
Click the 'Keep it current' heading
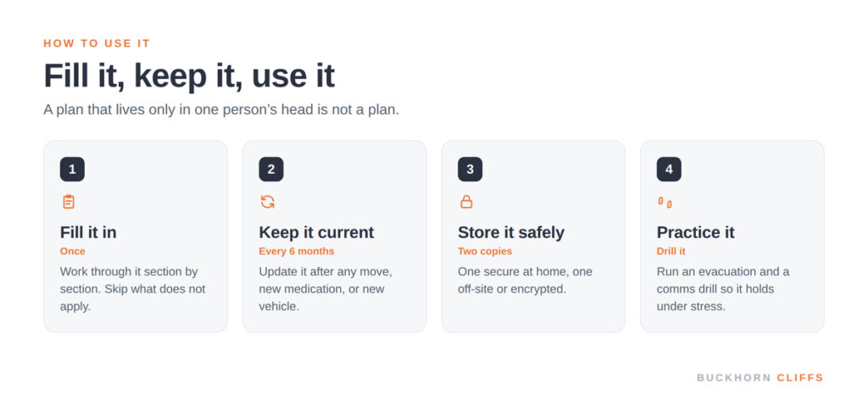click(x=316, y=232)
